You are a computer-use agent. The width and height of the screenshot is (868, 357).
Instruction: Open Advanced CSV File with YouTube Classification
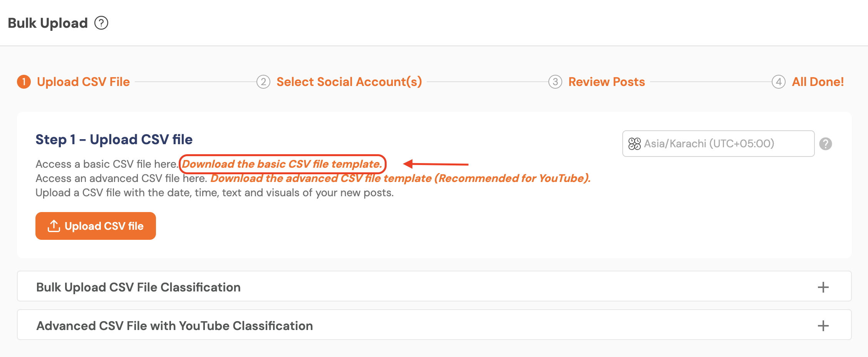coord(174,326)
